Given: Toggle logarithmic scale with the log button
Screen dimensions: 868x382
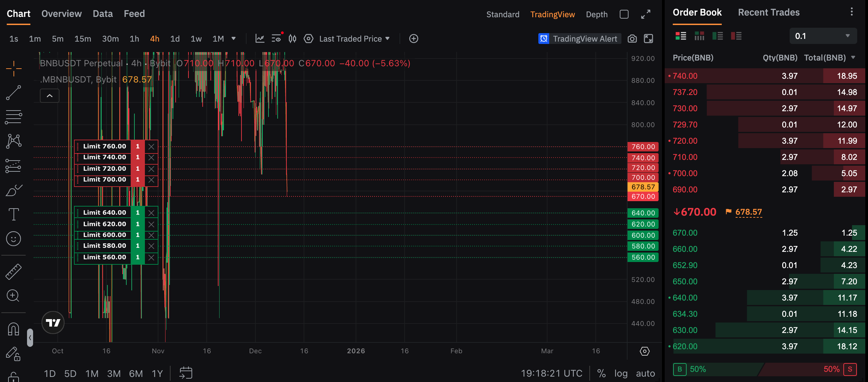Looking at the screenshot, I should (621, 373).
